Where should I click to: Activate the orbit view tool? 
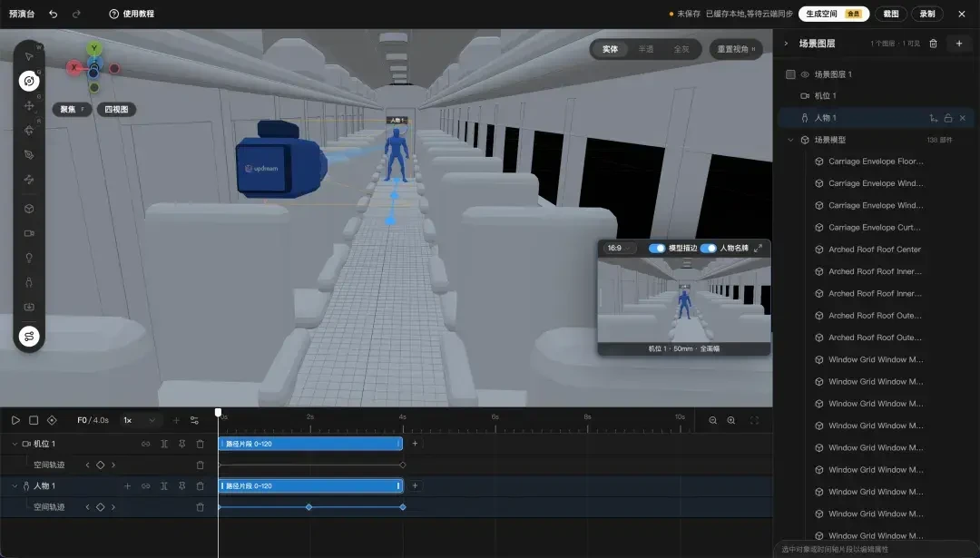29,81
